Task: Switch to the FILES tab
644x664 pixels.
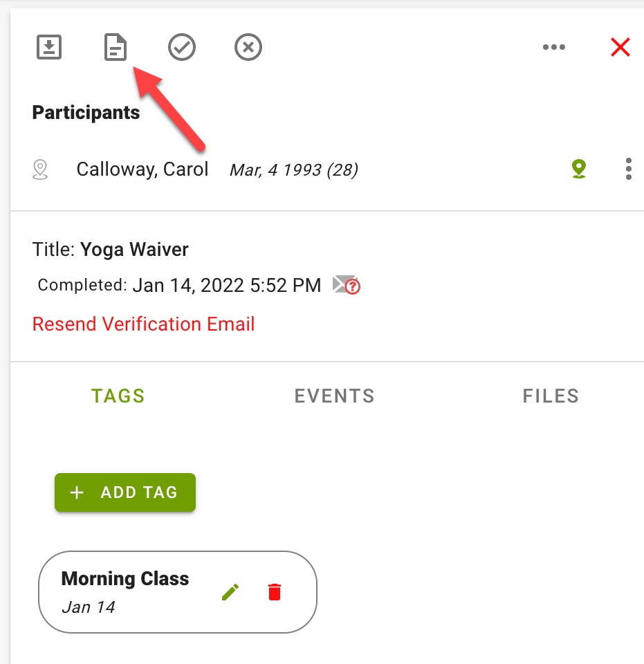Action: pos(551,396)
